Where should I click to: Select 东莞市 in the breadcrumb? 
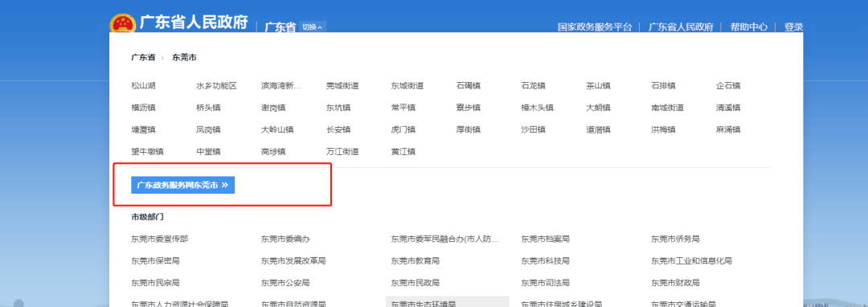184,58
